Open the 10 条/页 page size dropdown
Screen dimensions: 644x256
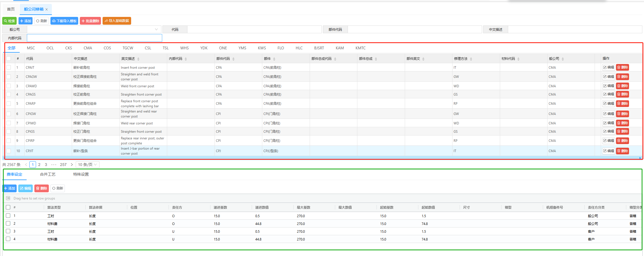[88, 165]
